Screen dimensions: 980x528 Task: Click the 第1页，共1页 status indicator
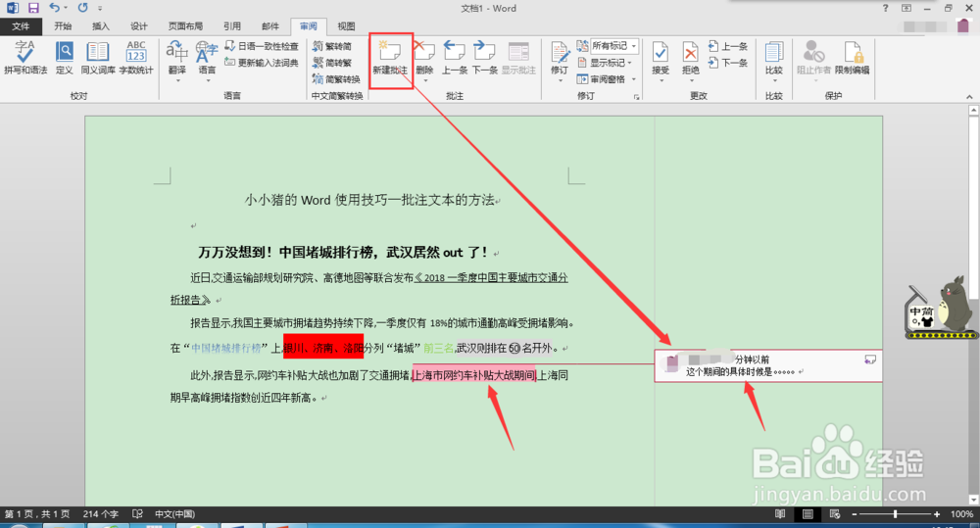[38, 513]
